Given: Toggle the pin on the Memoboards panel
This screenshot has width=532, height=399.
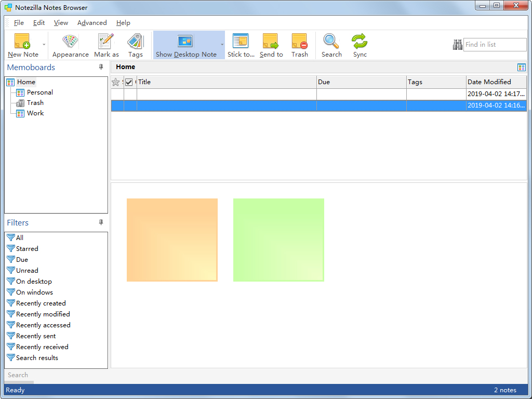Looking at the screenshot, I should click(x=102, y=67).
